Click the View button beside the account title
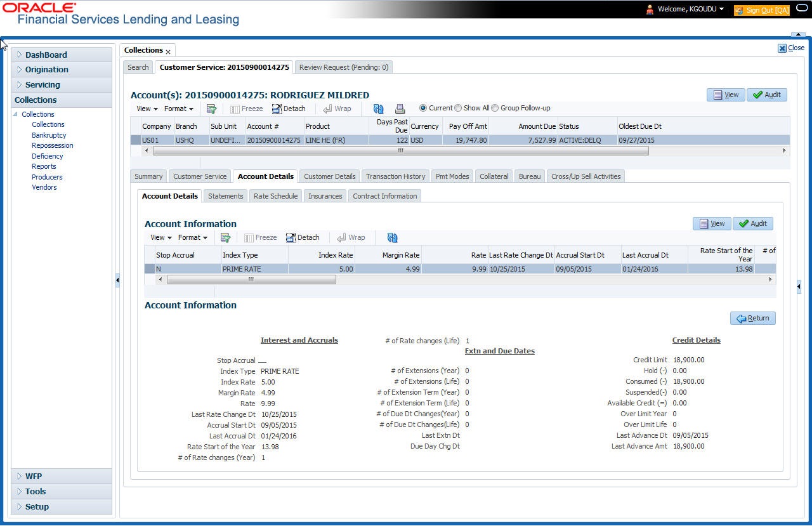The height and width of the screenshot is (526, 812). point(726,95)
